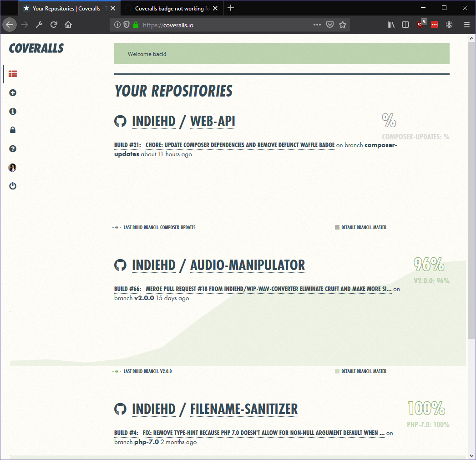Open BUILD #21 link
The height and width of the screenshot is (460, 476).
click(127, 145)
